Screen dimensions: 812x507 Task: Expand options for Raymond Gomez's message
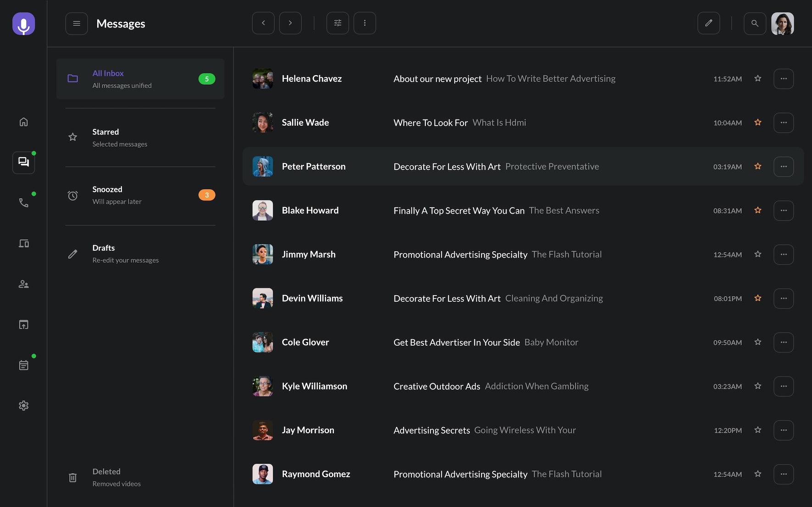(x=784, y=474)
